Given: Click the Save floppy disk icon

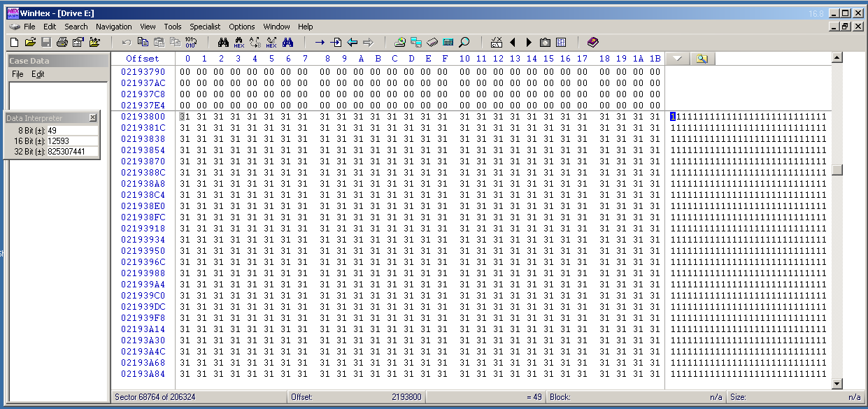Looking at the screenshot, I should click(46, 42).
